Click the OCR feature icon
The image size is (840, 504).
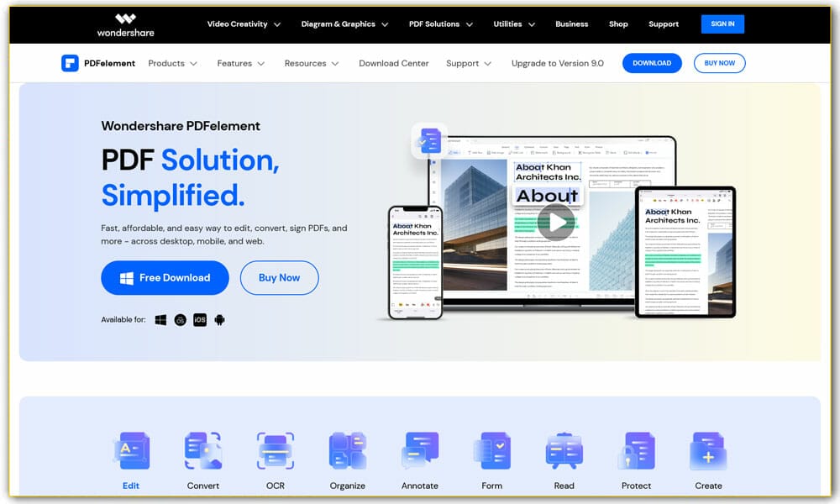275,449
